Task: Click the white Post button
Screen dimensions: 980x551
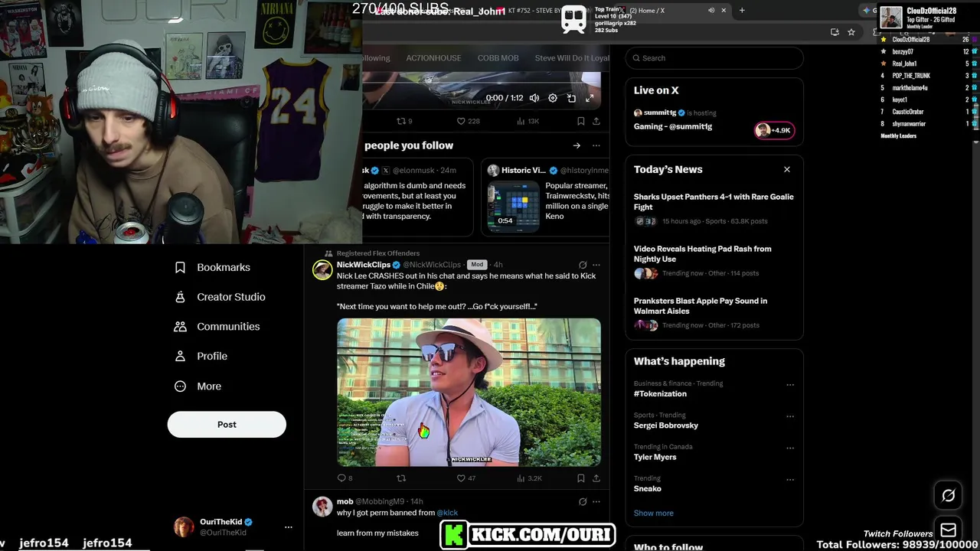Action: 227,425
